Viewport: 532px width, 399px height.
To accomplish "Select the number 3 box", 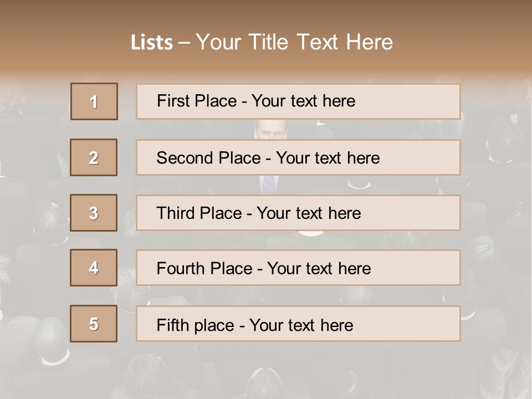I will pyautogui.click(x=94, y=213).
